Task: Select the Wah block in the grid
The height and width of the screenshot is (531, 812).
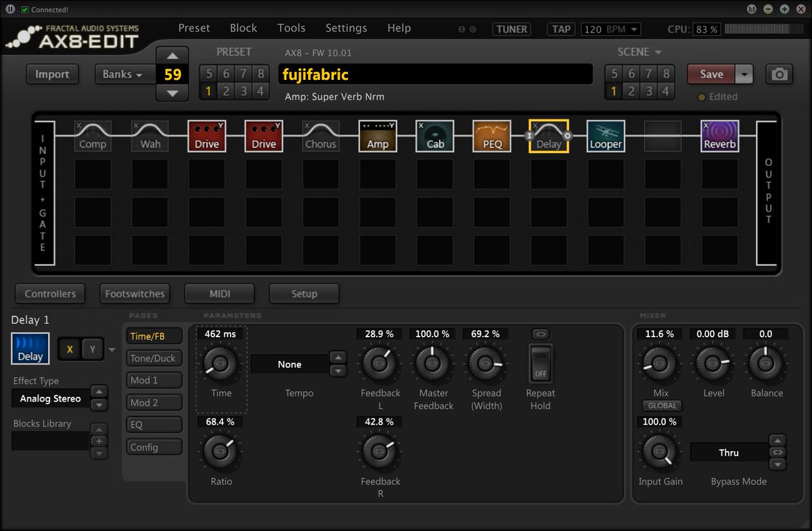Action: click(x=150, y=136)
